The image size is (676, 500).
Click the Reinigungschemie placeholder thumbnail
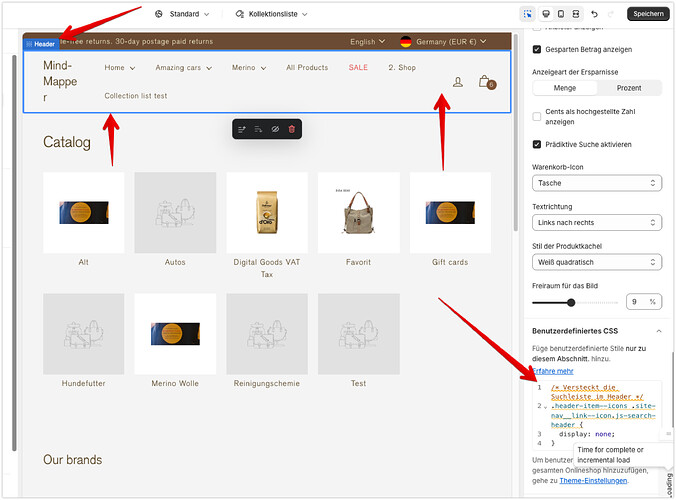coord(267,334)
